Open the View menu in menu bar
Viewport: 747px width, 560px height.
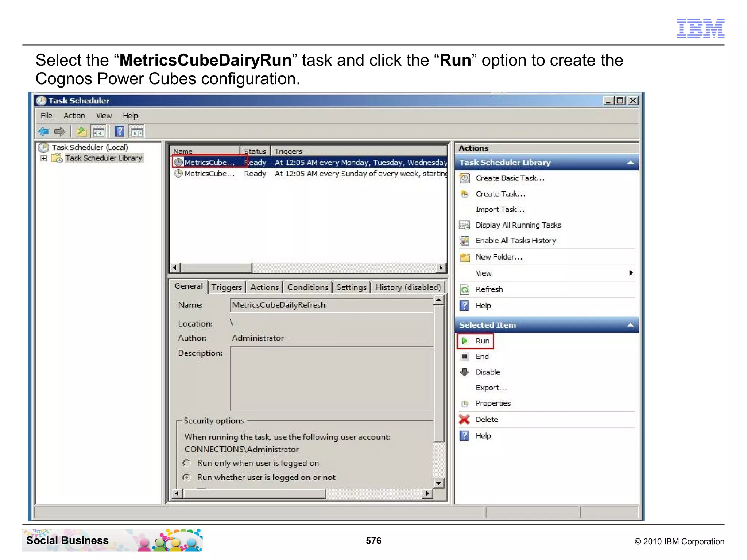104,116
